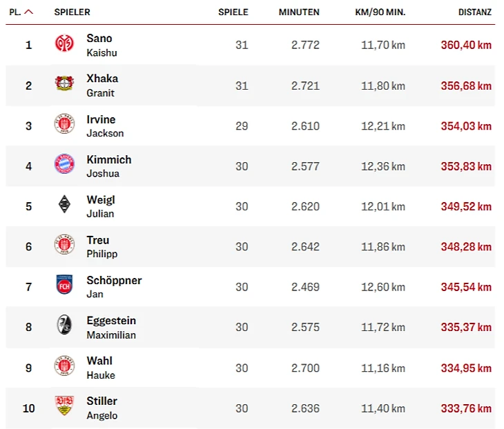This screenshot has height=429, width=504.
Task: Select Xhaka's distance value 356,68 km
Action: [466, 86]
